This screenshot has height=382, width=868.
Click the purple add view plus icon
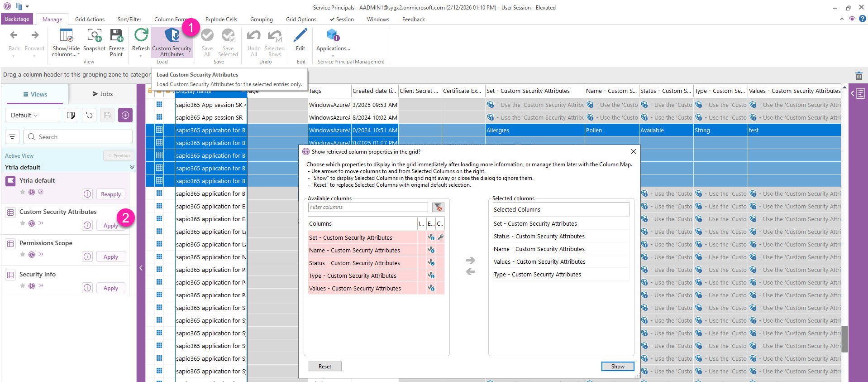point(125,115)
